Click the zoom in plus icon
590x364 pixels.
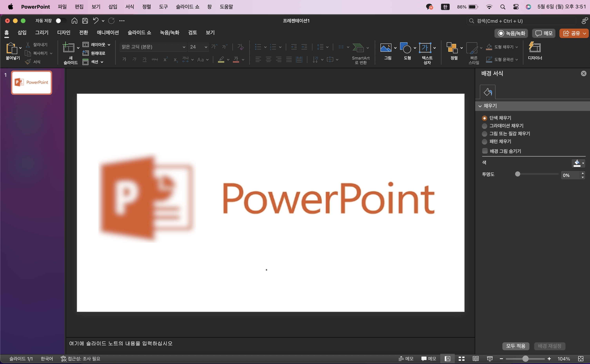point(549,359)
